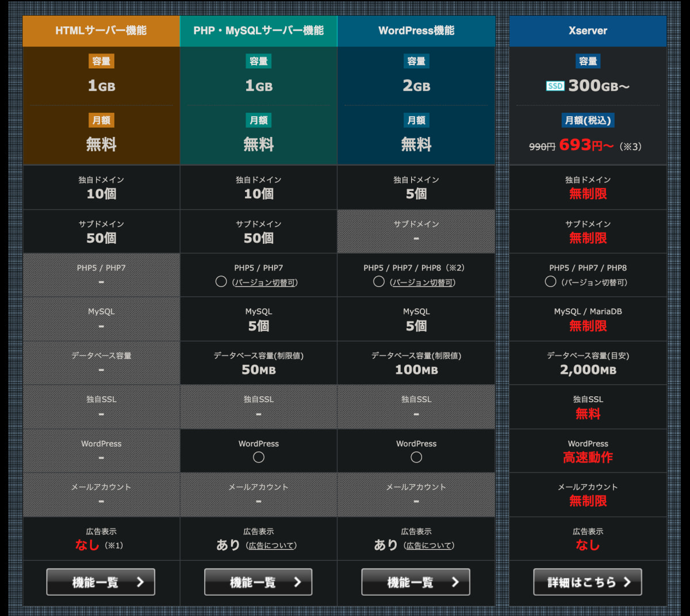Open 機能一覧 button under WordPress機能 column
Viewport: 690px width, 616px height.
coord(416,582)
